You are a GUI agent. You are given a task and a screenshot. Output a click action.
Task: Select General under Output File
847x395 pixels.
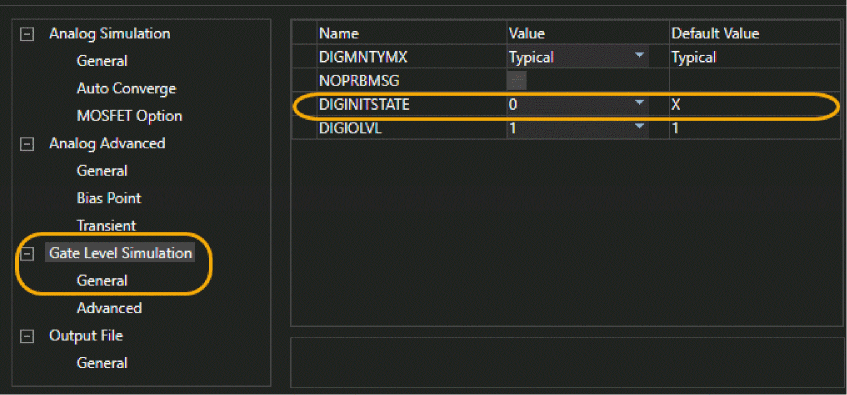coord(102,363)
